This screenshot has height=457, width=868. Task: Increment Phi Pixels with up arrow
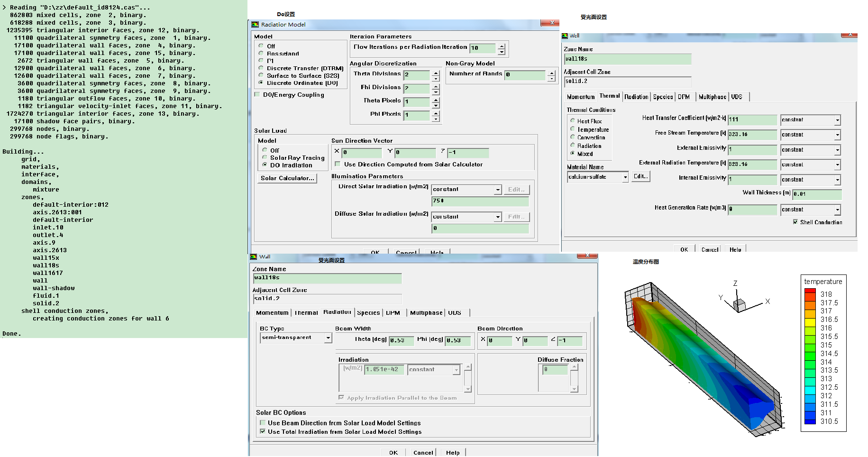pos(436,112)
